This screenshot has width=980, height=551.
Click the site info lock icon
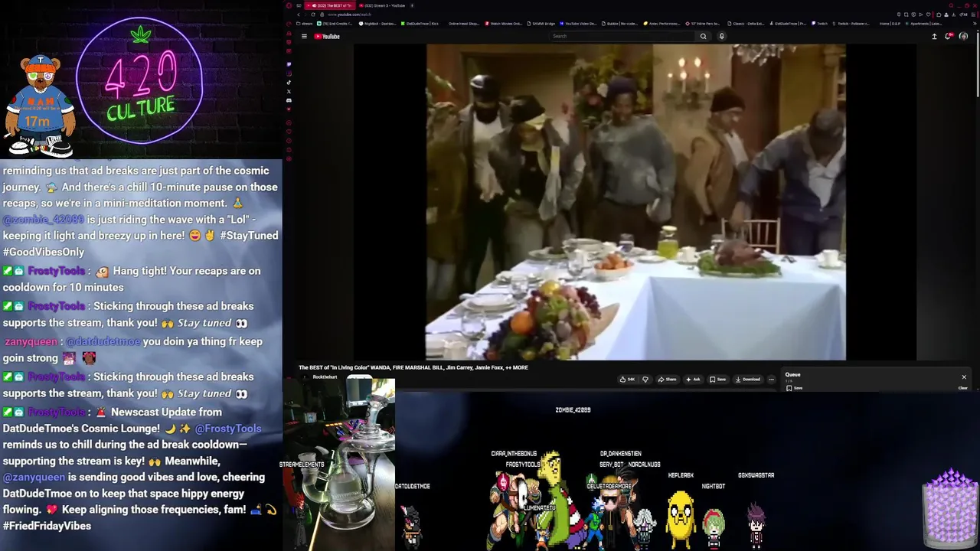(322, 15)
